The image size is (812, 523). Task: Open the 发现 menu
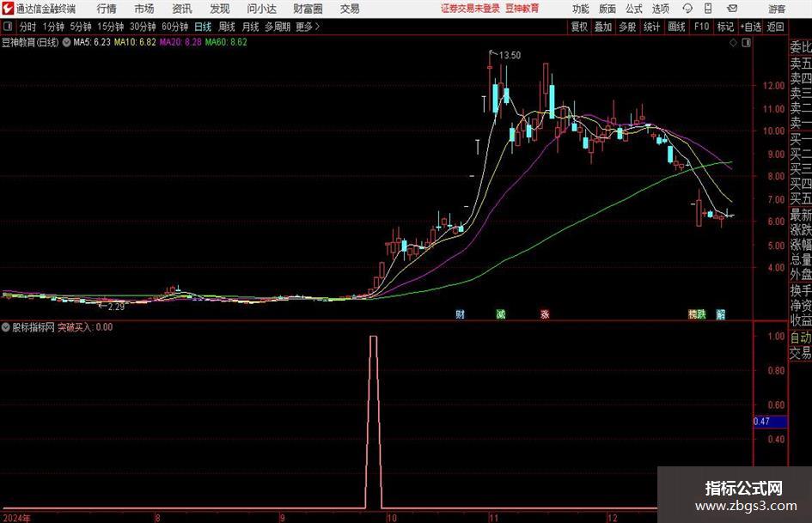220,9
